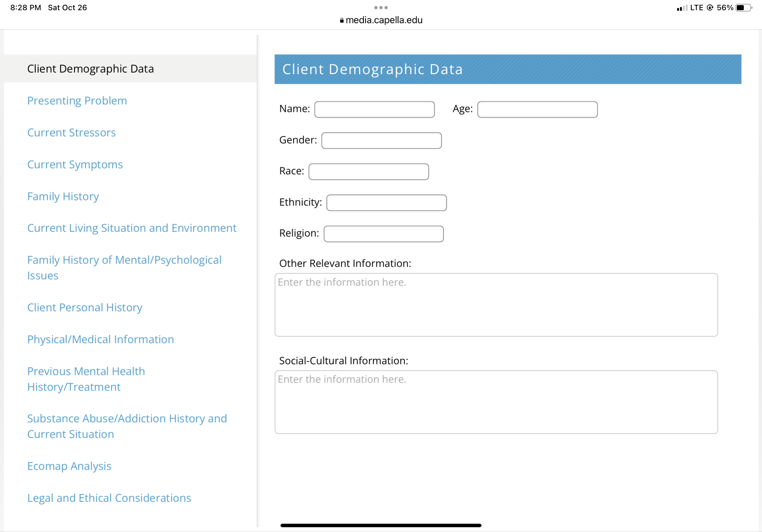Tap the battery status icon
This screenshot has height=532, width=762.
pyautogui.click(x=744, y=8)
